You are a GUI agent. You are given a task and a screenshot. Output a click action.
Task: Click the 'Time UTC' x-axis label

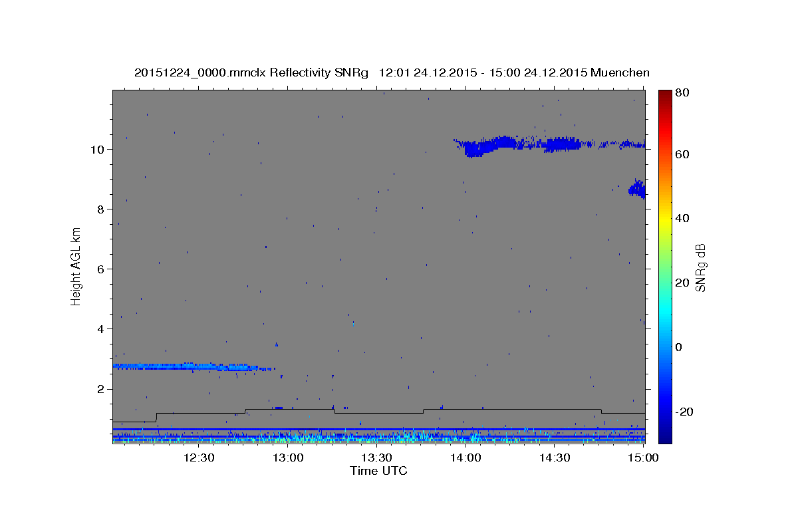pos(378,471)
